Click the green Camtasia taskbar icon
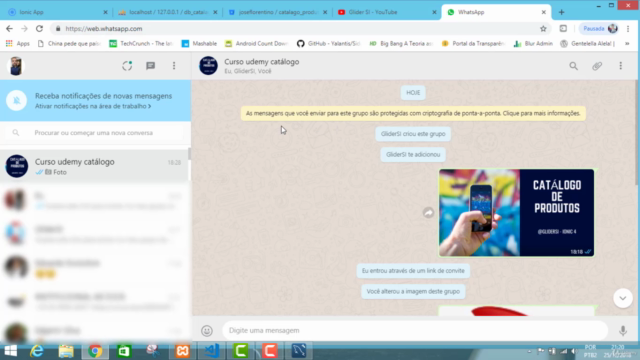 [240, 351]
